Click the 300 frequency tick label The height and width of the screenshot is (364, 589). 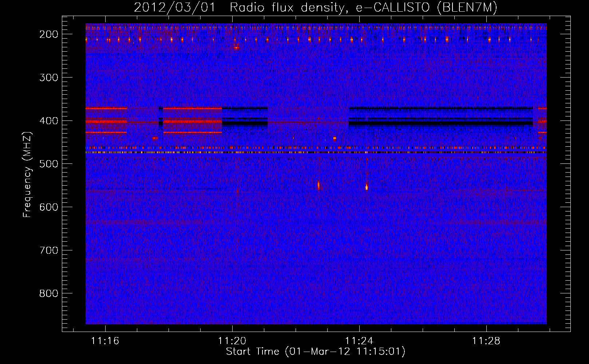point(49,78)
